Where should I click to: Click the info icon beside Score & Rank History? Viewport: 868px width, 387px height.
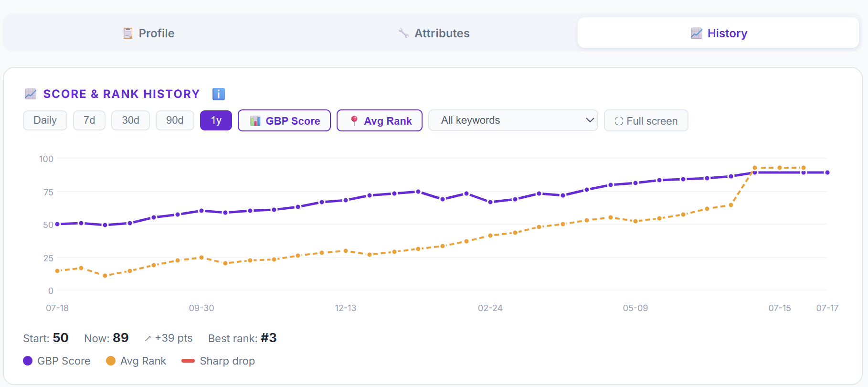[x=219, y=94]
